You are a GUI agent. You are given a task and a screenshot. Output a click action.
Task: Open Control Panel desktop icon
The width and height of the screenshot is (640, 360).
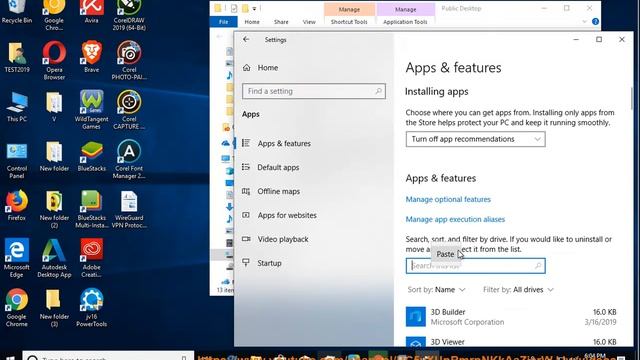[x=17, y=160]
